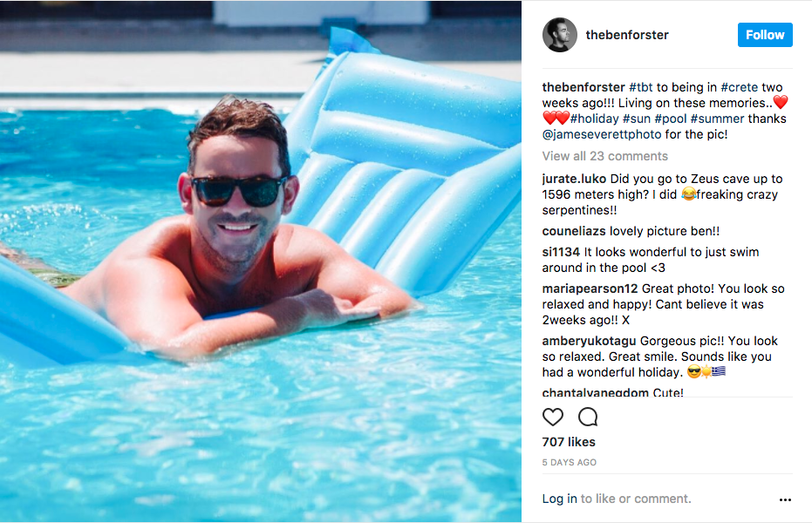The image size is (812, 523).
Task: Follow thebenforster with the blue button
Action: (765, 35)
